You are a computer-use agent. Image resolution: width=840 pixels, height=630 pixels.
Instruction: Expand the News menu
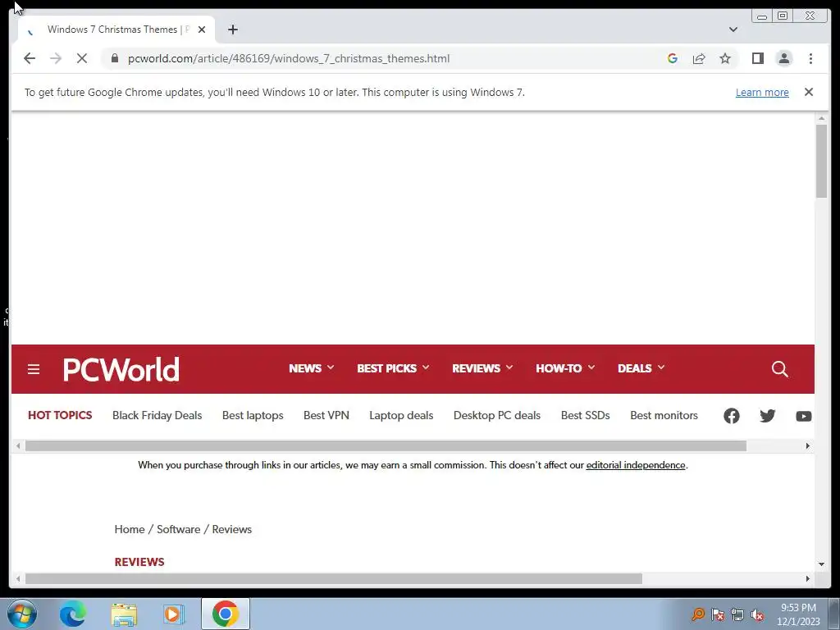pos(311,368)
